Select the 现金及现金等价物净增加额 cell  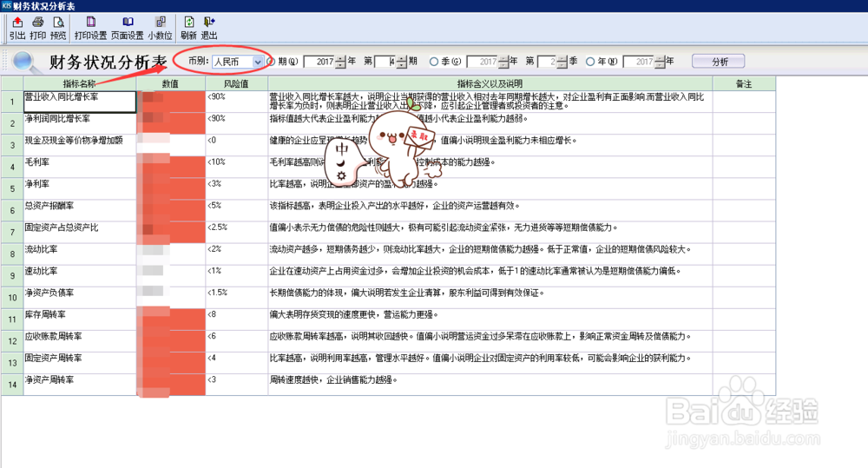(x=80, y=145)
